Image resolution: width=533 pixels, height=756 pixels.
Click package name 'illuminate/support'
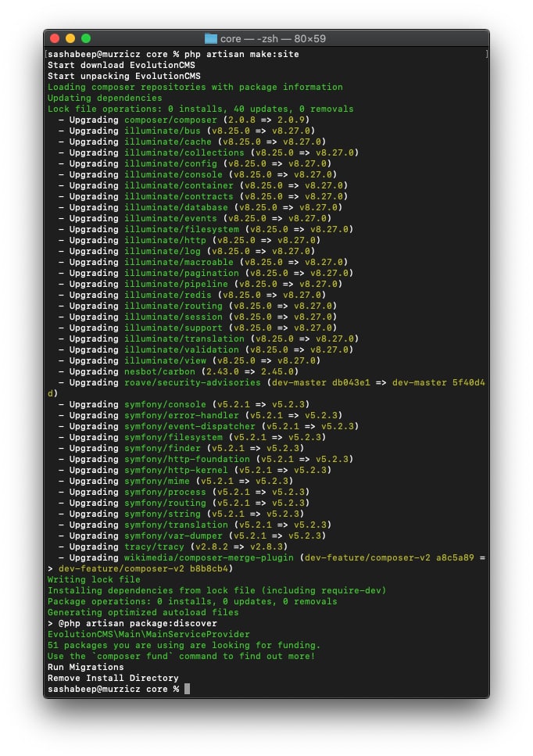click(x=173, y=328)
